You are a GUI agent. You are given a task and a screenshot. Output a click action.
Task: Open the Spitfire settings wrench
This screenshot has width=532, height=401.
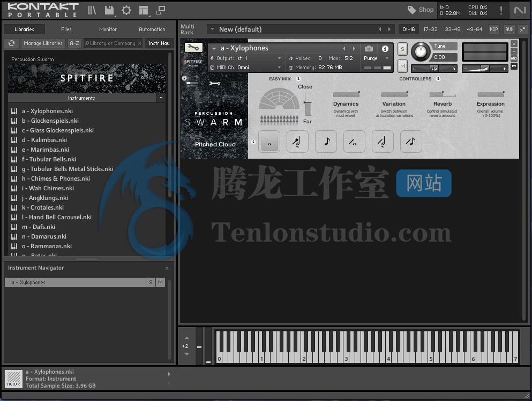pos(214,83)
